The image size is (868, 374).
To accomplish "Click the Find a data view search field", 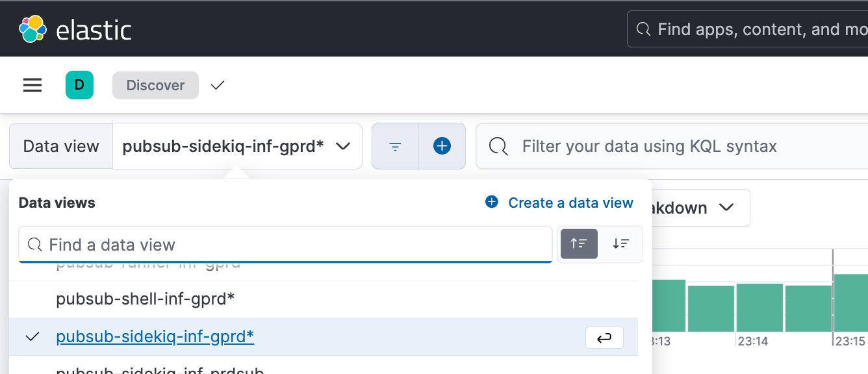I will 286,244.
